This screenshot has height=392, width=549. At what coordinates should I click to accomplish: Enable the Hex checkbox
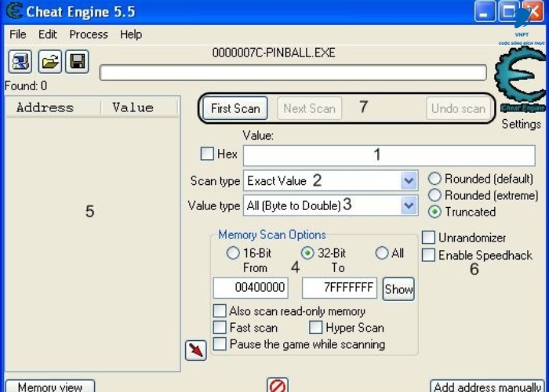(207, 154)
